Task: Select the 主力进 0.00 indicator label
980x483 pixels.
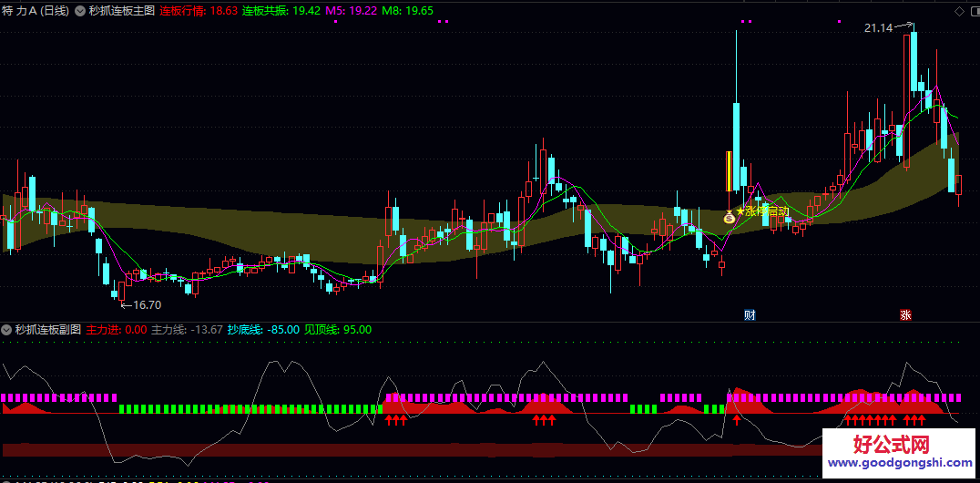Action: (116, 330)
